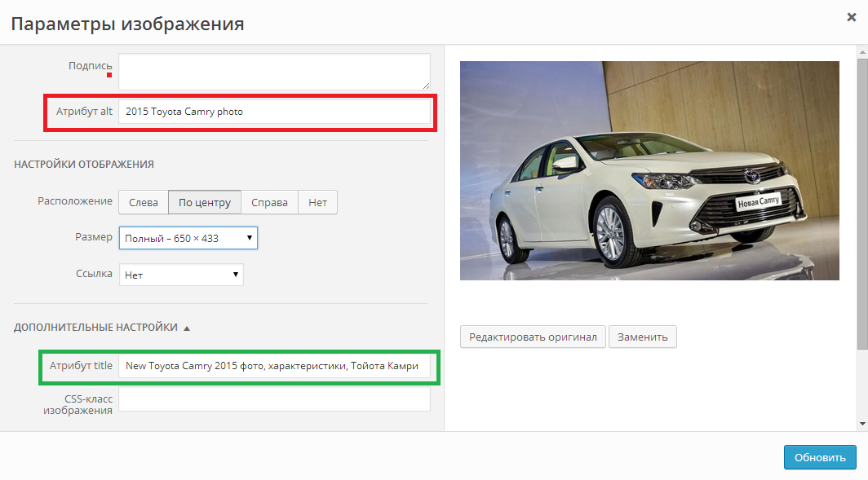Click the scrollbar down arrow
This screenshot has width=868, height=480.
click(x=862, y=424)
